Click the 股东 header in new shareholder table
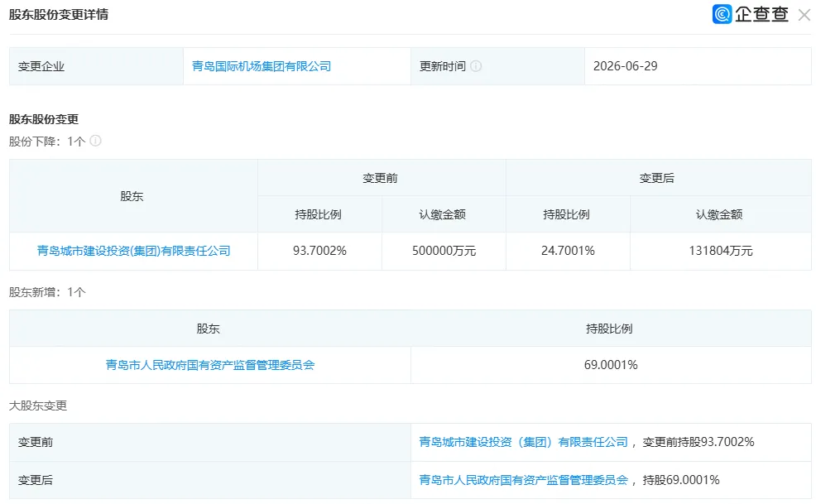The width and height of the screenshot is (816, 504). [209, 329]
